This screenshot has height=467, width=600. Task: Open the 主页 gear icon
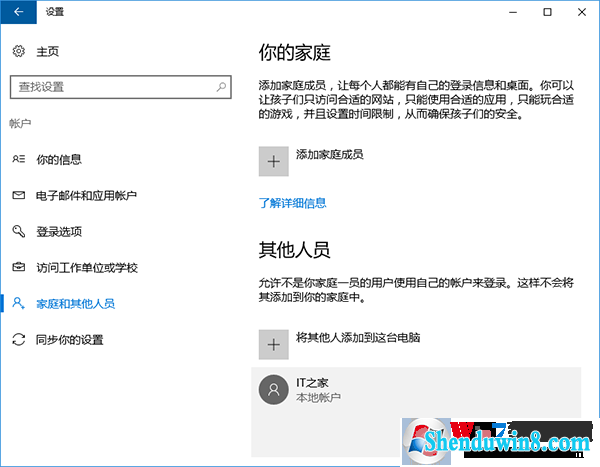18,51
